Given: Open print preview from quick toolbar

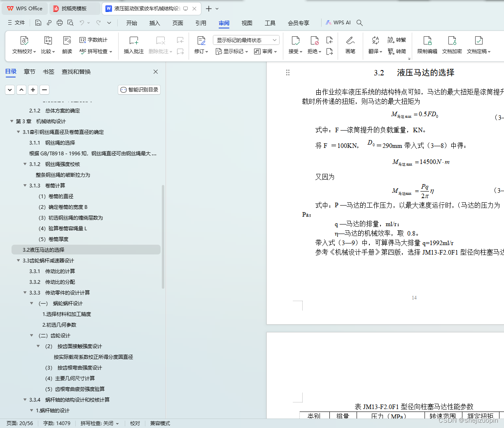Looking at the screenshot, I should point(70,23).
